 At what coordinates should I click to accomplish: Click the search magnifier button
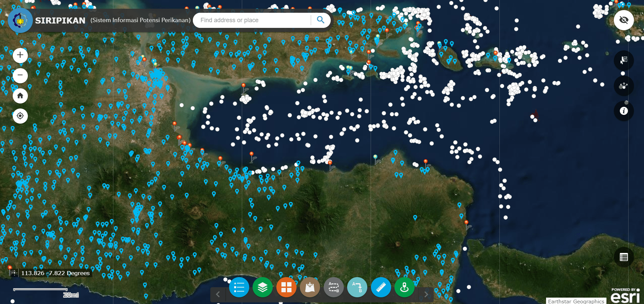point(320,20)
